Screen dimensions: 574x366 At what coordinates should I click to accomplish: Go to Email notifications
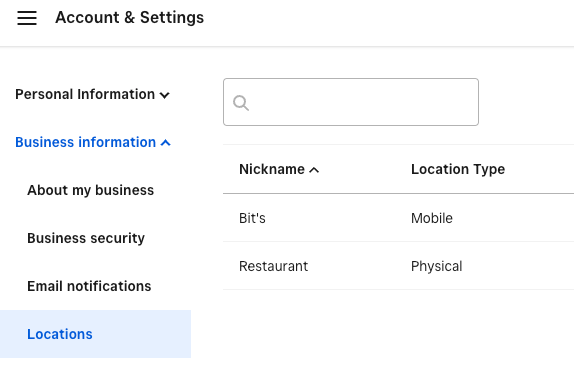pyautogui.click(x=89, y=286)
